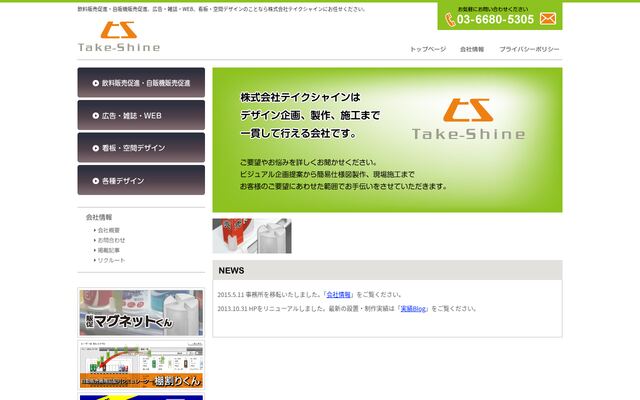The height and width of the screenshot is (400, 640).
Task: Open the トップページ navigation item
Action: point(428,49)
